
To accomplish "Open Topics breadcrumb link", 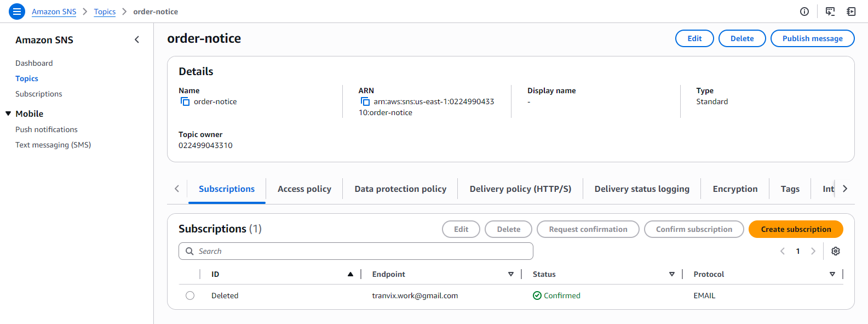I will click(105, 12).
